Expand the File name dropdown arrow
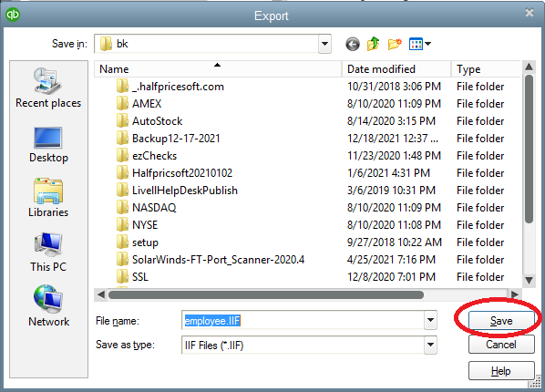Viewport: 545px width, 392px height. coord(430,320)
